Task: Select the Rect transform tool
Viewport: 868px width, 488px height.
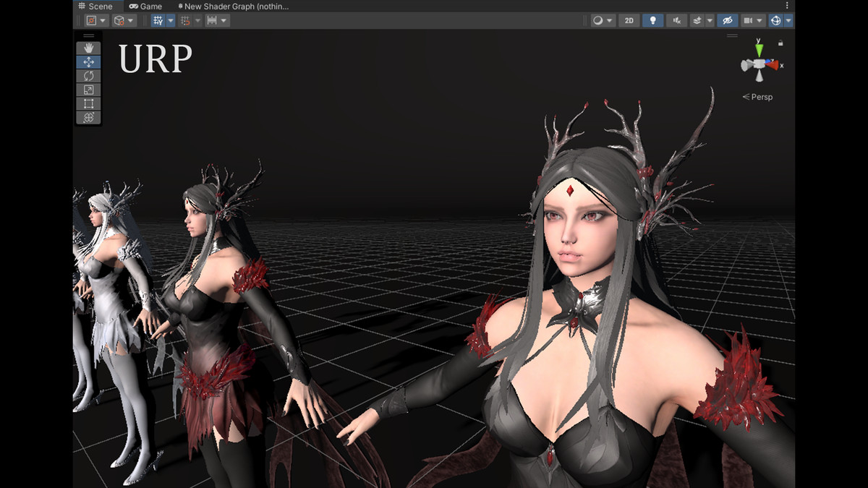Action: (x=89, y=103)
